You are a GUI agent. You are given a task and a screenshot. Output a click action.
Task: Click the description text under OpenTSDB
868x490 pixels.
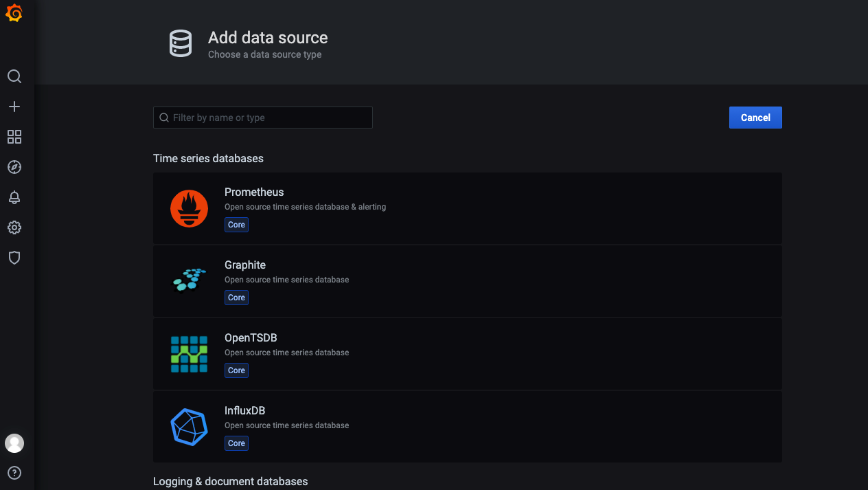(x=286, y=353)
